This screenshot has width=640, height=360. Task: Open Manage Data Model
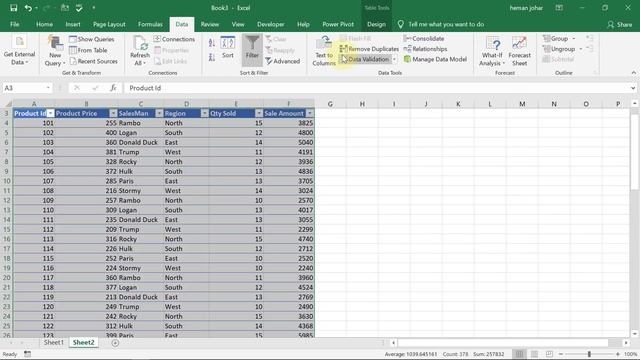pos(435,59)
